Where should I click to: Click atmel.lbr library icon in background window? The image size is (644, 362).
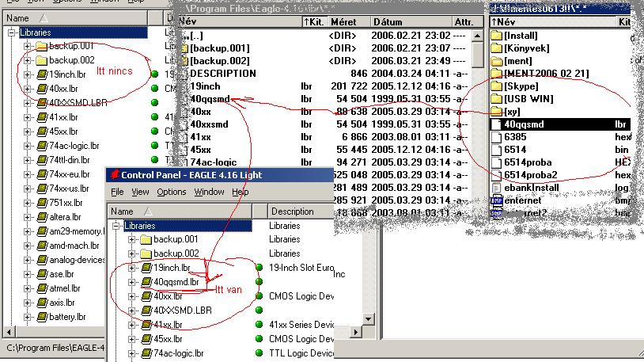(x=42, y=288)
